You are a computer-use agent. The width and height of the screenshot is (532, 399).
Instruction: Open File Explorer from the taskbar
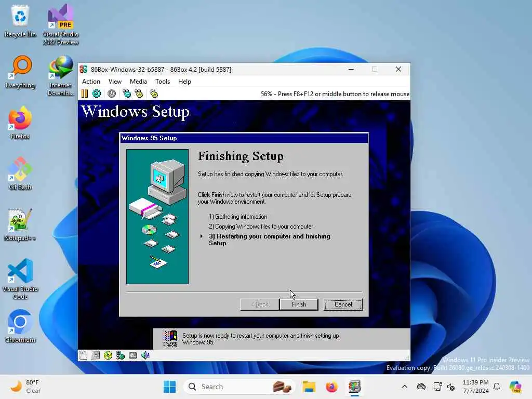point(309,387)
